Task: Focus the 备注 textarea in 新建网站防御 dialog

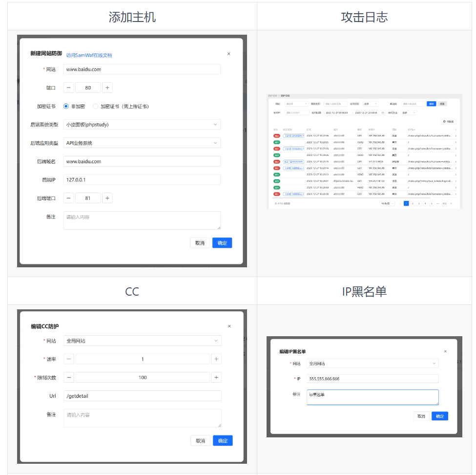Action: (142, 220)
